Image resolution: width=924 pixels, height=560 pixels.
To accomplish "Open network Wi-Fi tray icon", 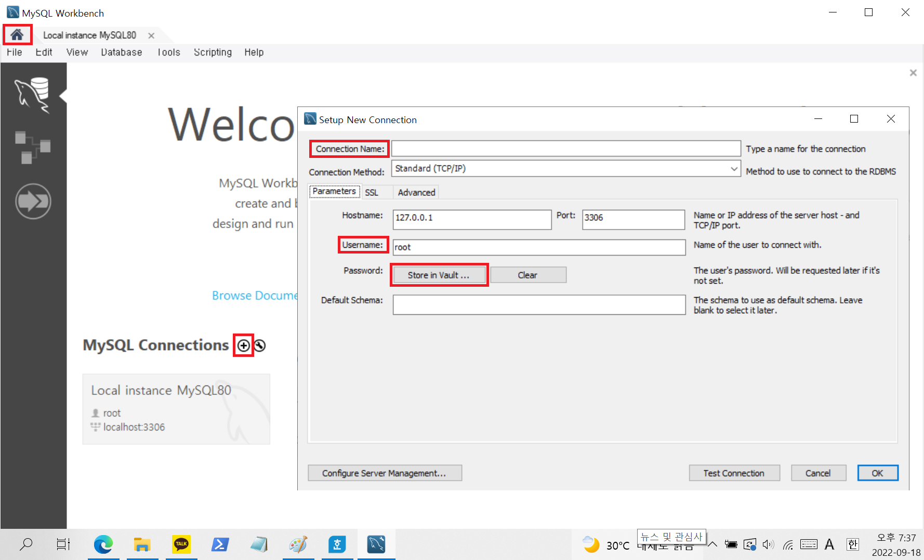I will click(788, 544).
